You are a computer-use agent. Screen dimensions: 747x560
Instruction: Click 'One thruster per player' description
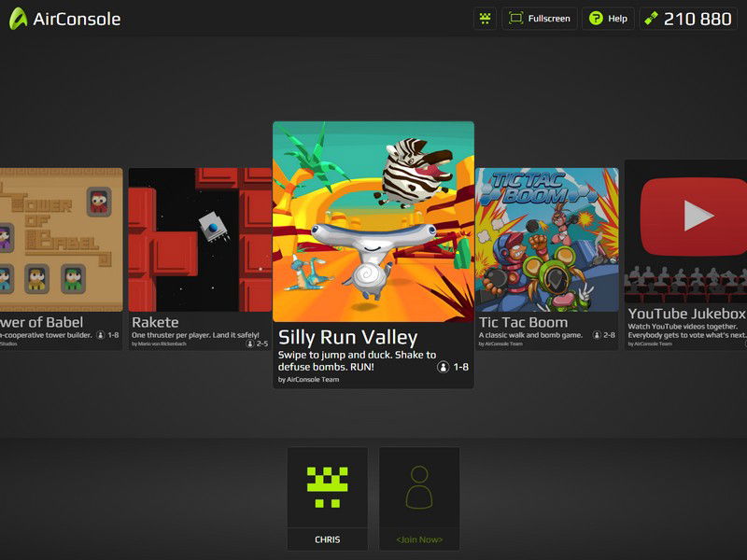click(x=195, y=335)
